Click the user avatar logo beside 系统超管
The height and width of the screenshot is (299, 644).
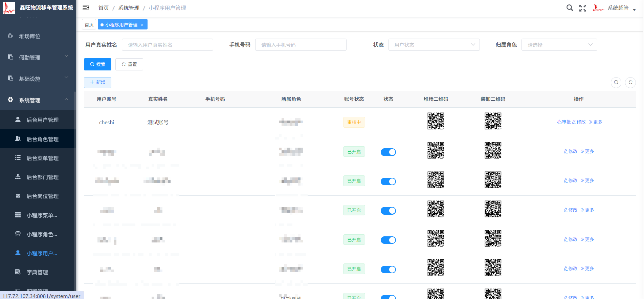599,8
